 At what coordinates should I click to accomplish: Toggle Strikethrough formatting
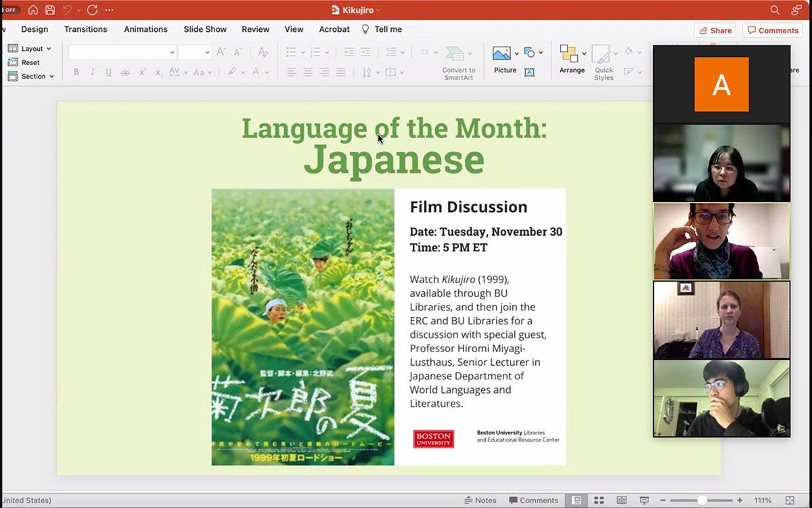(125, 72)
